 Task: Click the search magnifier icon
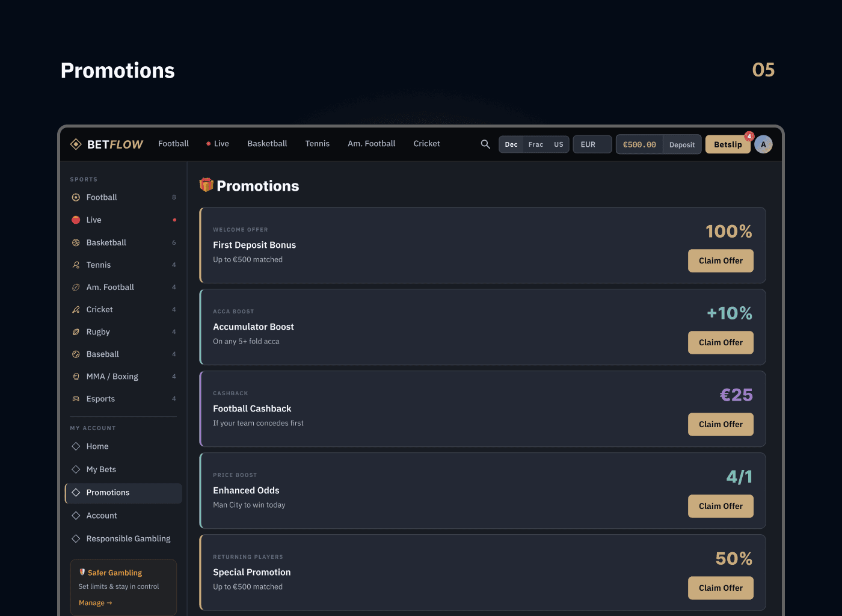pos(485,144)
